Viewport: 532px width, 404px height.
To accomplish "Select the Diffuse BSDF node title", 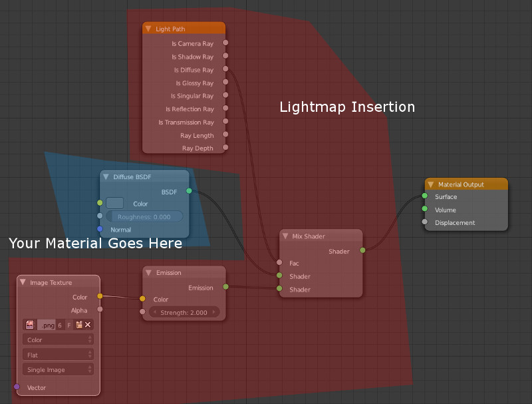I will pos(132,177).
